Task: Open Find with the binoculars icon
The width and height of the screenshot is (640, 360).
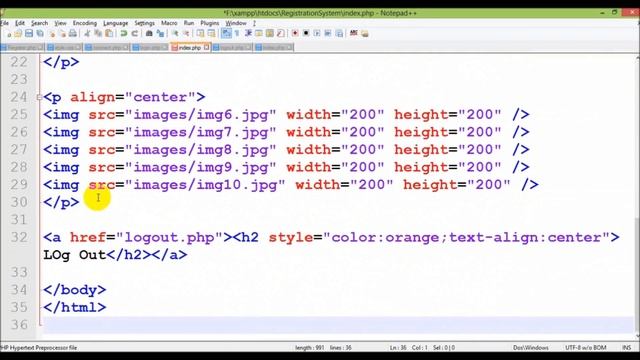Action: tap(149, 33)
